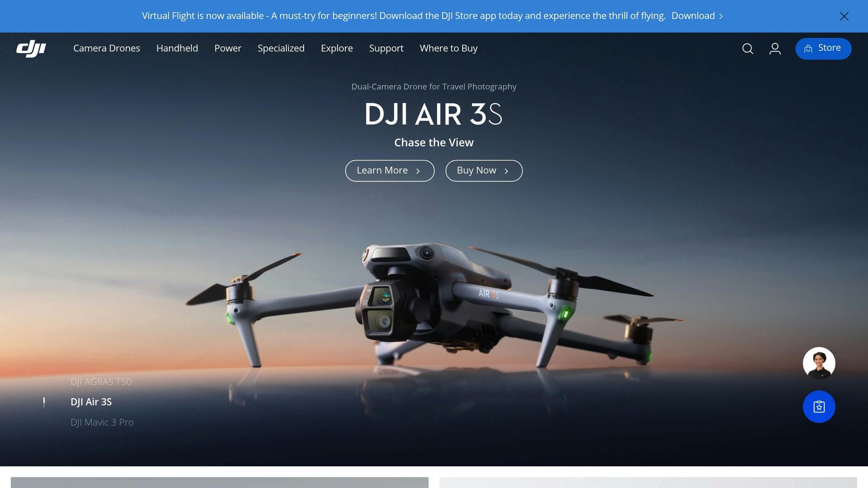Go to the Store button
This screenshot has height=488, width=868.
823,49
